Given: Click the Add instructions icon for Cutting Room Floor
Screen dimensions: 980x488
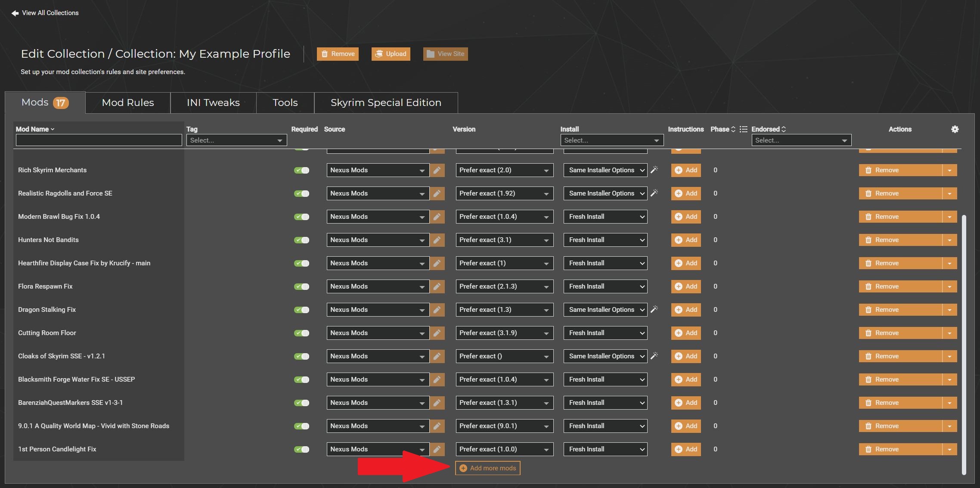Looking at the screenshot, I should (685, 333).
